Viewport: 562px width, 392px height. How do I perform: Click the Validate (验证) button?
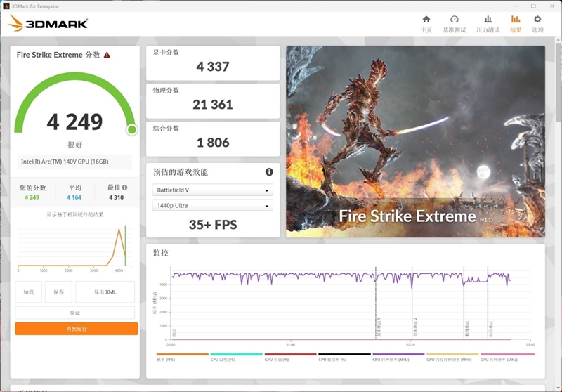click(x=75, y=313)
